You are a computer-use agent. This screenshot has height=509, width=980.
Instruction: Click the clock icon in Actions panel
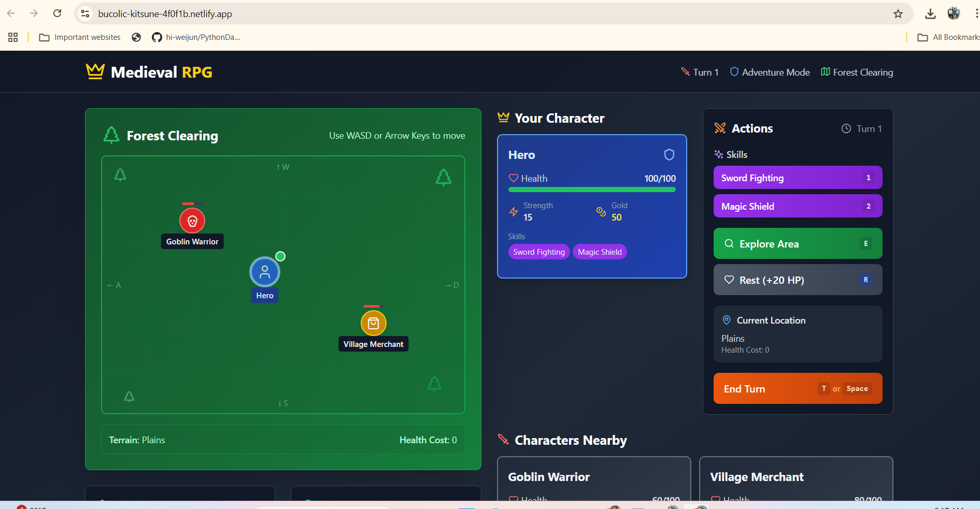pos(846,128)
